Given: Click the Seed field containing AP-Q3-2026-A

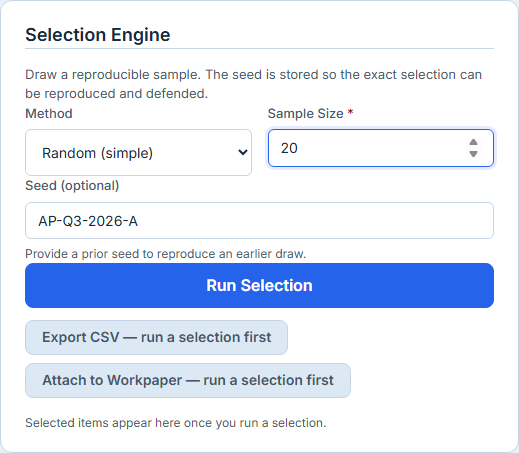Looking at the screenshot, I should tap(259, 221).
